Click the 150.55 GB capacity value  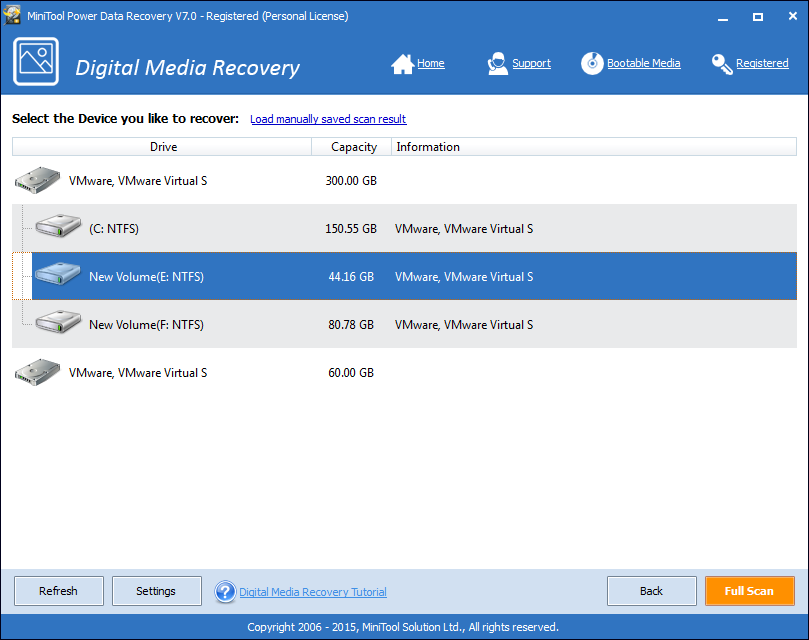point(351,229)
